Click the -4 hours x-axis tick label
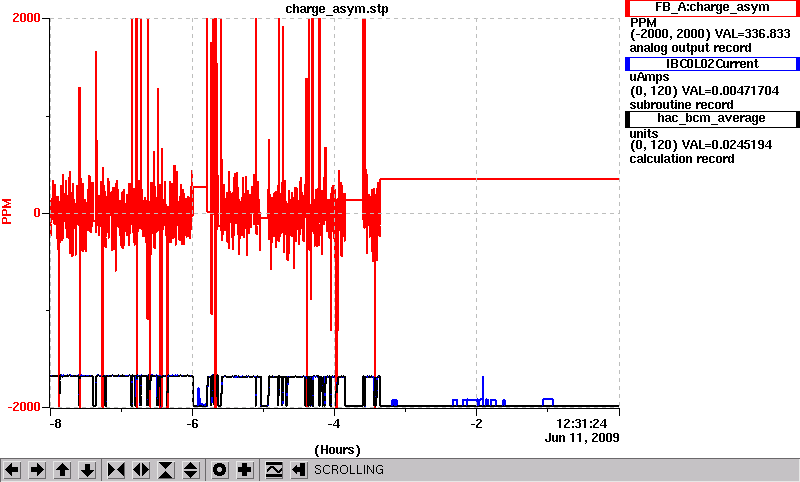The width and height of the screenshot is (800, 482). pyautogui.click(x=334, y=424)
